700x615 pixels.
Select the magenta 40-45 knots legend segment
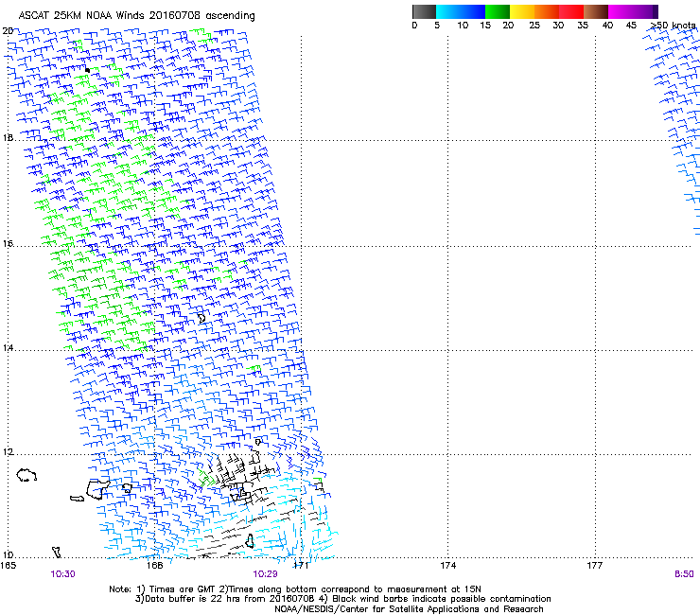click(x=621, y=11)
